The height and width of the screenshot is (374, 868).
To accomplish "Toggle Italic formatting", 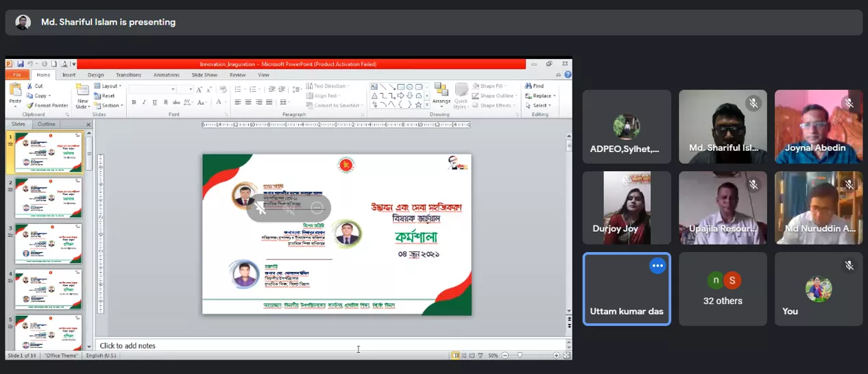I will coord(145,103).
